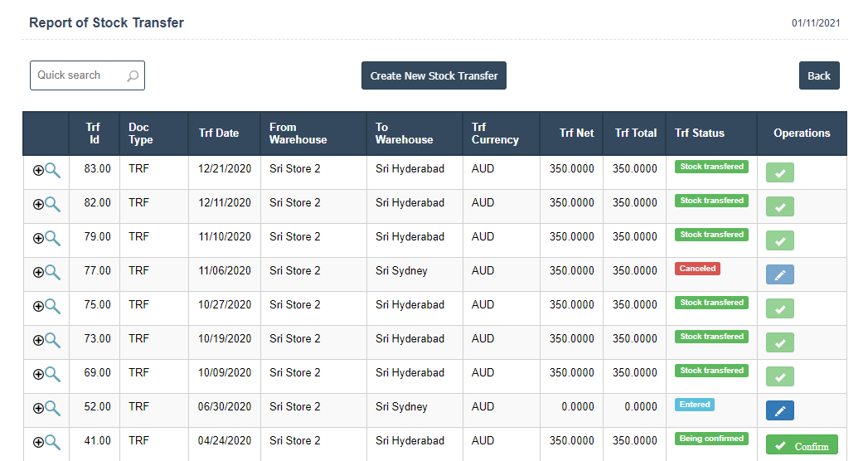This screenshot has width=868, height=461.
Task: Click the green checkmark for transfer 83.00
Action: click(779, 172)
